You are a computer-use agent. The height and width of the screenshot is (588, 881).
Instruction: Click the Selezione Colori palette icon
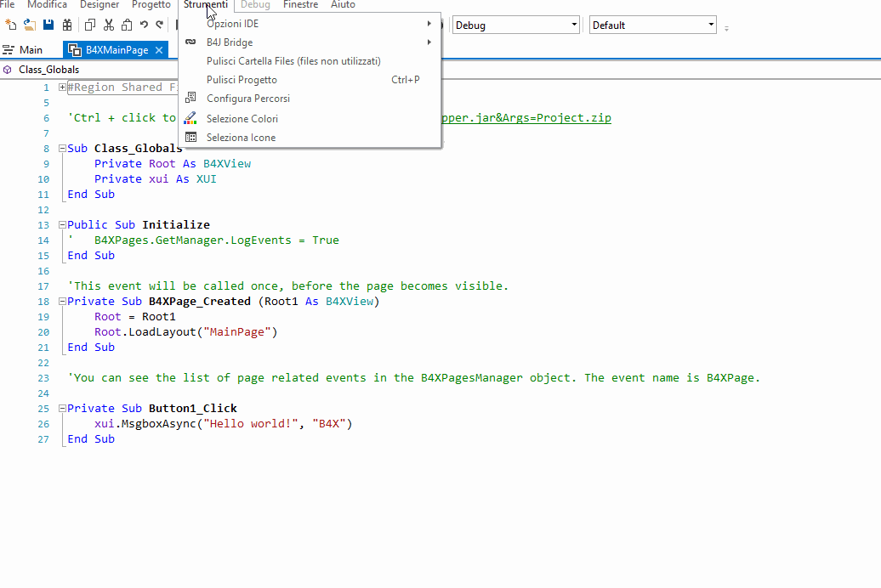(x=191, y=118)
